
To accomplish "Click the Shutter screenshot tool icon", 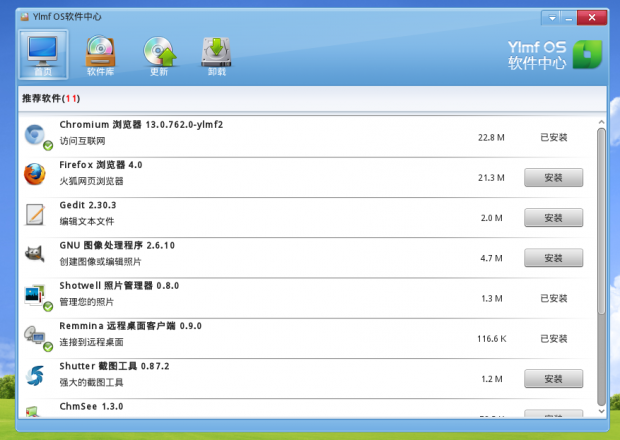I will [35, 376].
